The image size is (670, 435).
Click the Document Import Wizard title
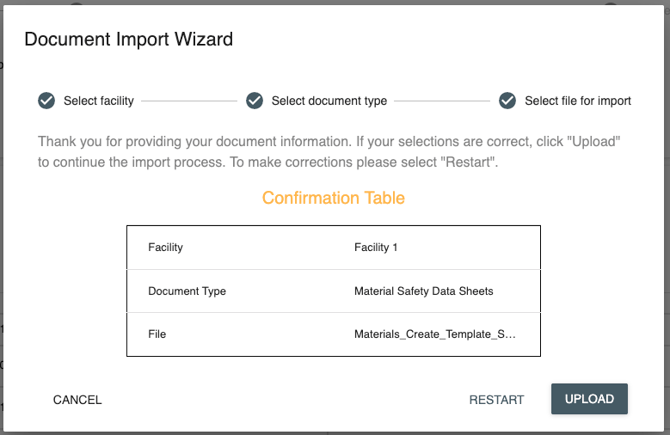click(x=128, y=40)
